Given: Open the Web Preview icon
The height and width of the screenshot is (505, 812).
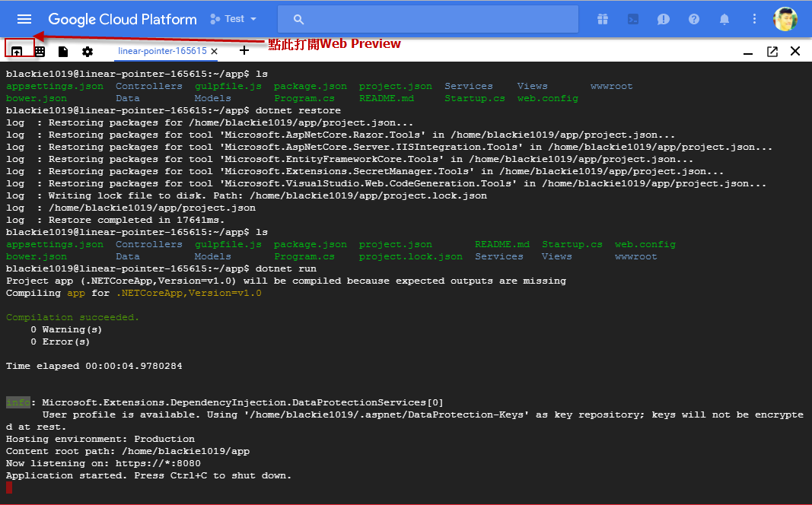Looking at the screenshot, I should click(x=16, y=51).
